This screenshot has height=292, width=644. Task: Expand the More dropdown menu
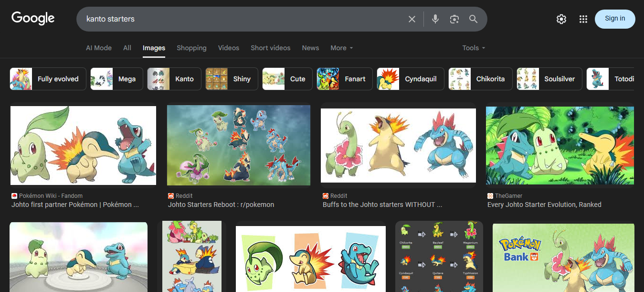[x=342, y=48]
